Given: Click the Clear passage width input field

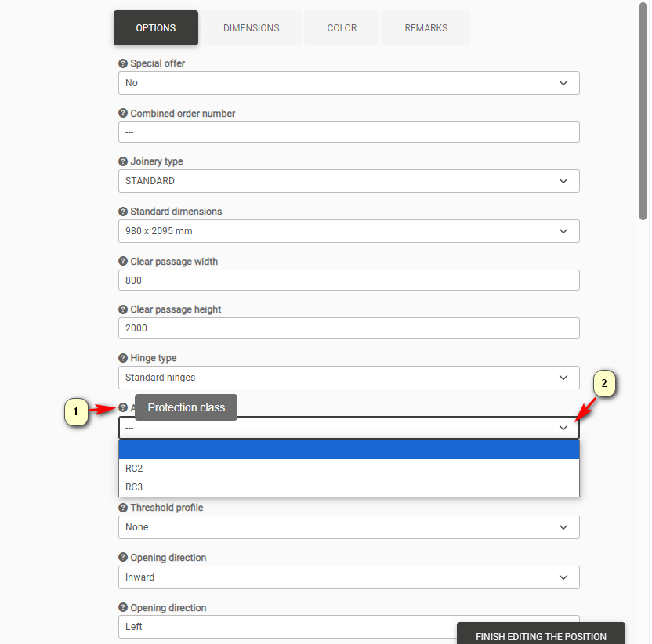Looking at the screenshot, I should click(x=349, y=280).
